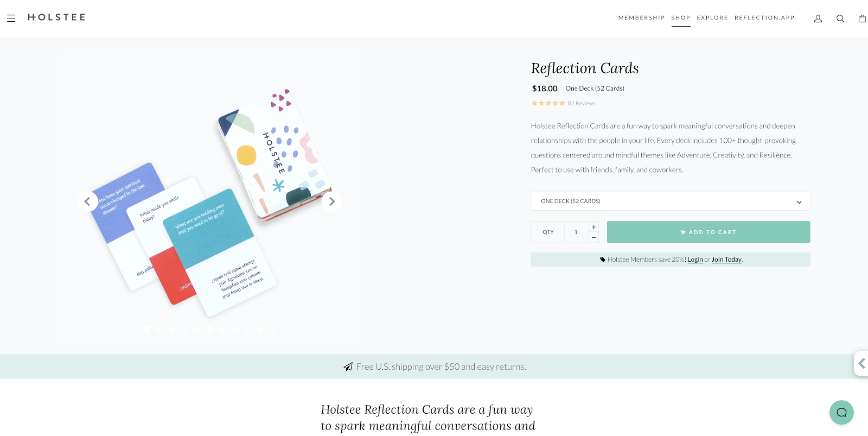Open the SHOP menu item
Screen dimensions: 868x436
tap(680, 17)
